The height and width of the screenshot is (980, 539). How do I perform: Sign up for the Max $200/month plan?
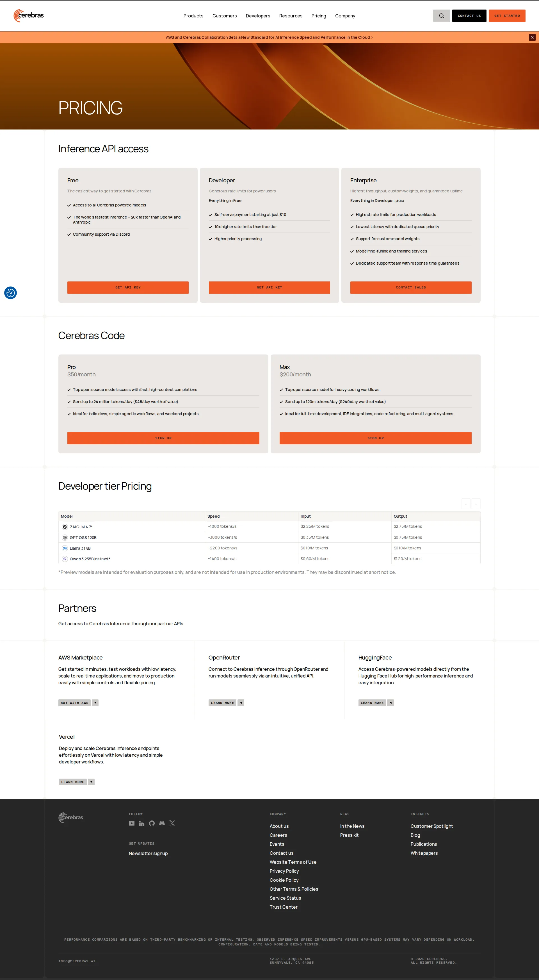[376, 438]
